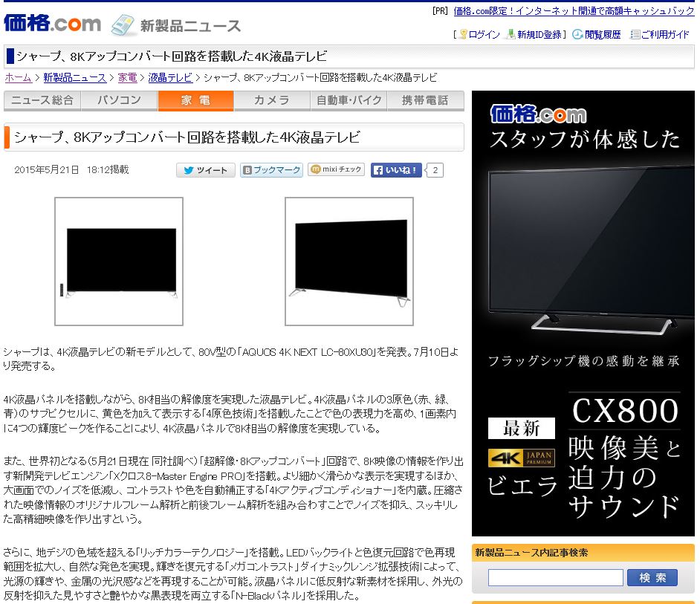Select the 家電 tab
This screenshot has width=700, height=604.
195,100
